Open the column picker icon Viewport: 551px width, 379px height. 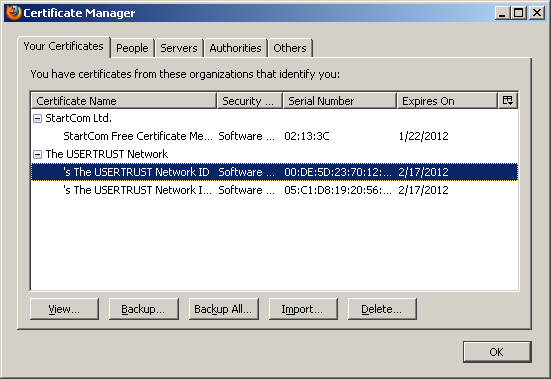pos(508,101)
